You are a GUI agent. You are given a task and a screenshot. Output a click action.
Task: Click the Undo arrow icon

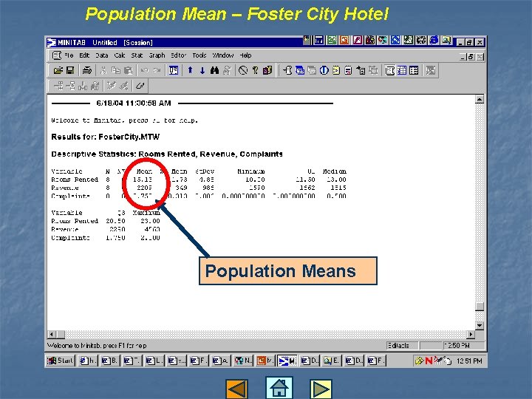point(145,71)
